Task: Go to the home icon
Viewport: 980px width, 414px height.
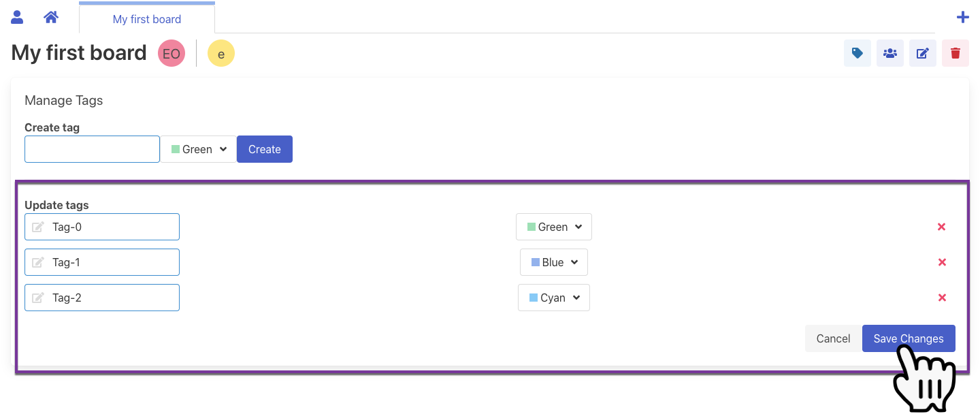Action: click(x=51, y=17)
